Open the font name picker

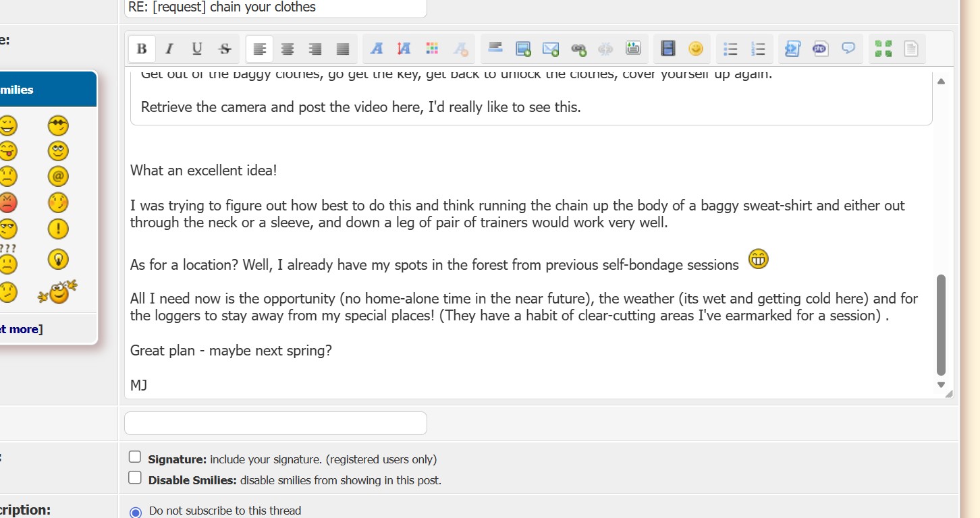pyautogui.click(x=377, y=49)
